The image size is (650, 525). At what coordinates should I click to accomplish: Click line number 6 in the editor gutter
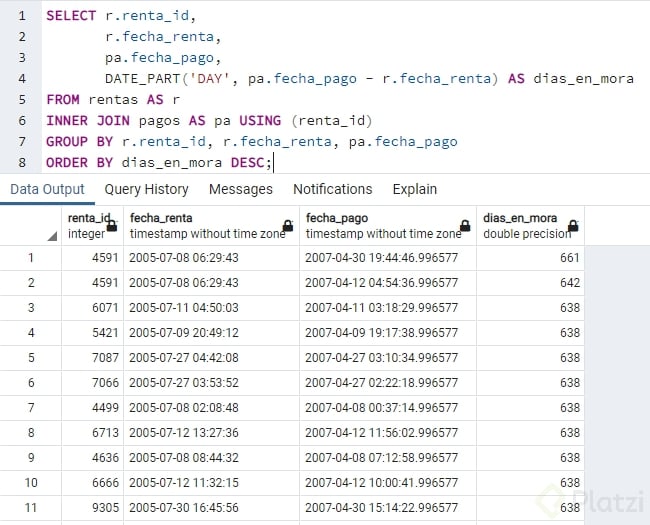coord(21,120)
